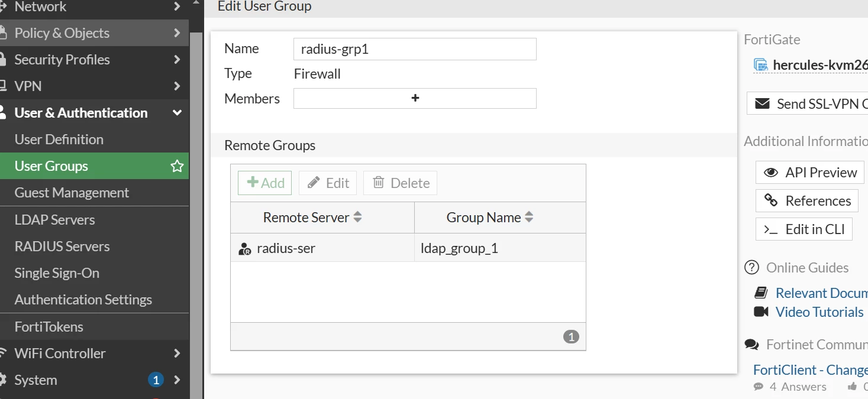Expand the Policy & Objects chevron
Image resolution: width=868 pixels, height=399 pixels.
(x=177, y=33)
